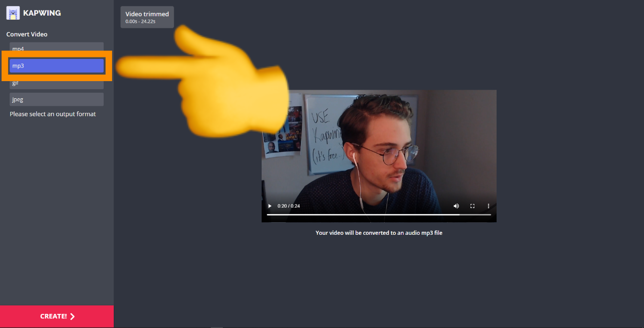Click the mp3 conversion notice below video

coord(379,233)
